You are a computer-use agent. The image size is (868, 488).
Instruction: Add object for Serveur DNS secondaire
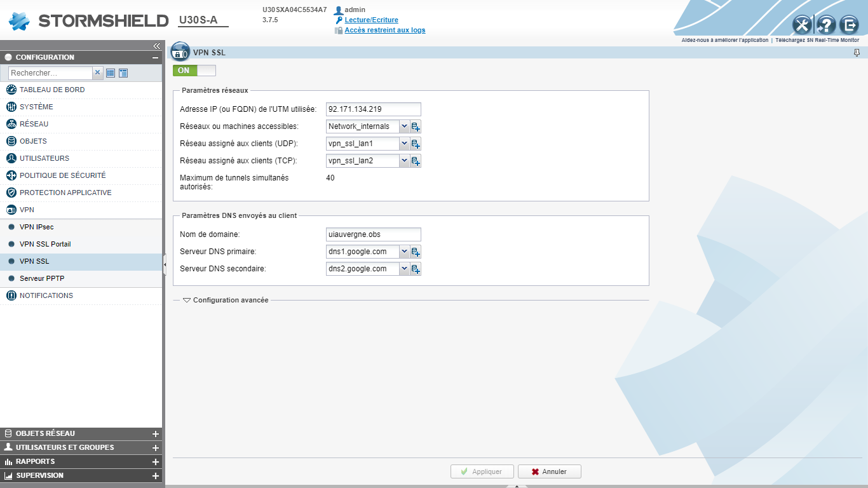416,269
